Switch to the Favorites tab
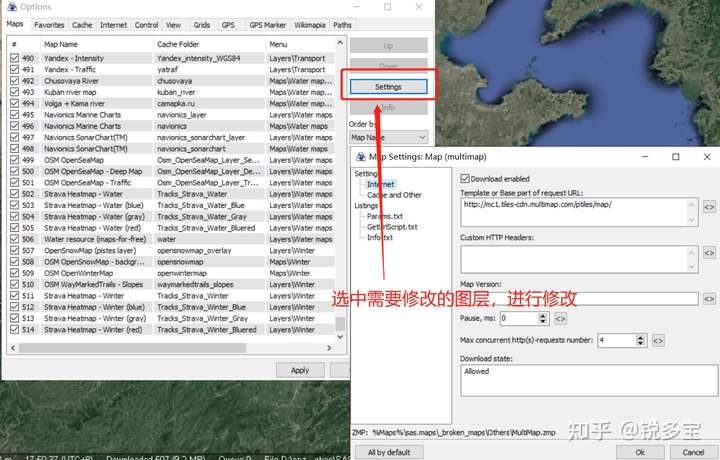The height and width of the screenshot is (460, 720). coord(49,25)
